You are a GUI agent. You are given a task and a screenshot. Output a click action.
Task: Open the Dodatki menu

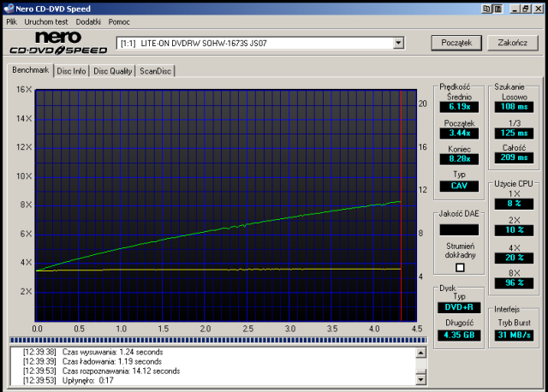point(88,22)
